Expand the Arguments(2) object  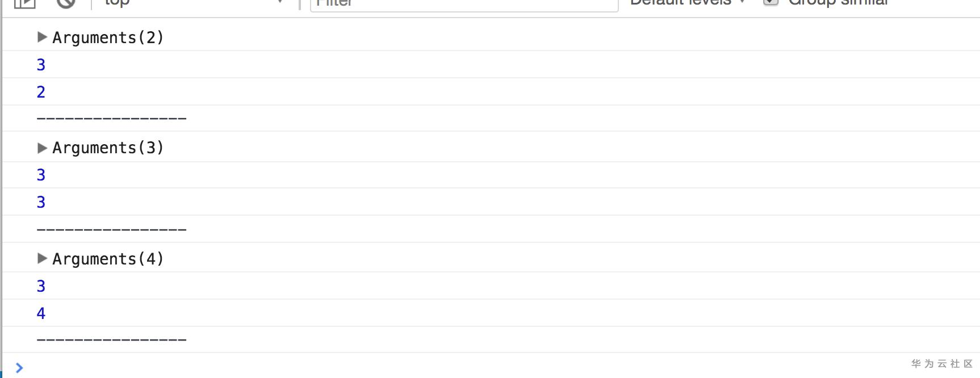(x=42, y=37)
